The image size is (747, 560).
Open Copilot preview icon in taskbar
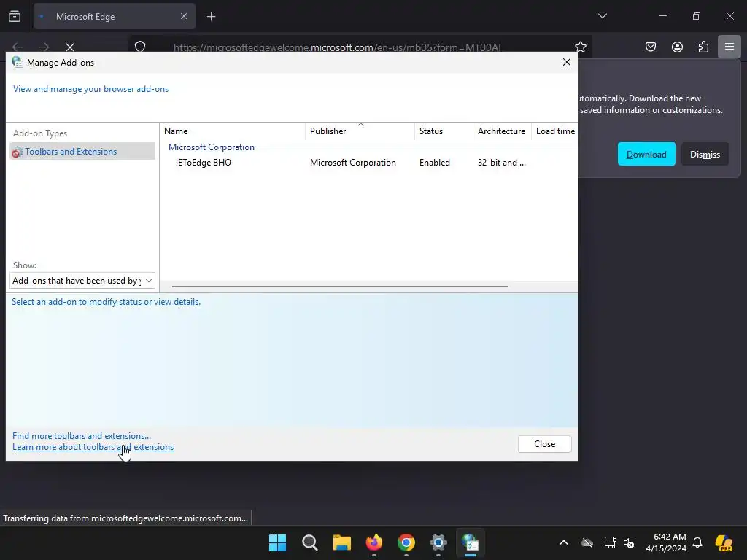pos(724,542)
